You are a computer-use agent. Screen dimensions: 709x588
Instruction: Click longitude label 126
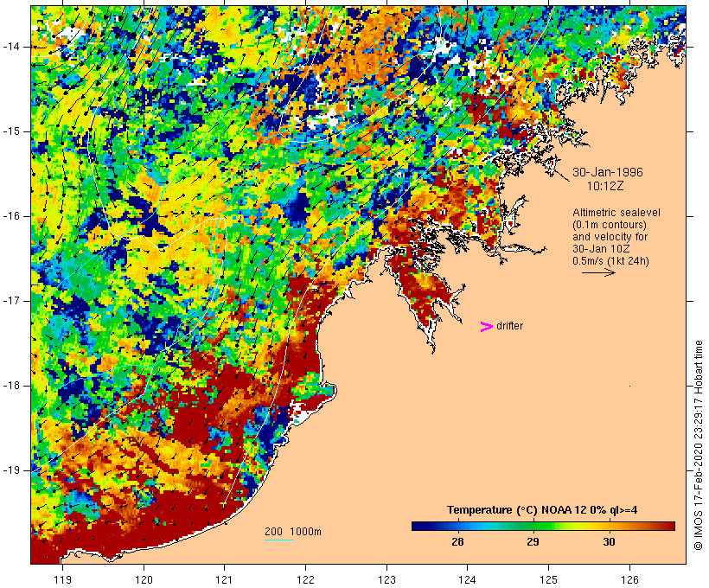tap(629, 579)
